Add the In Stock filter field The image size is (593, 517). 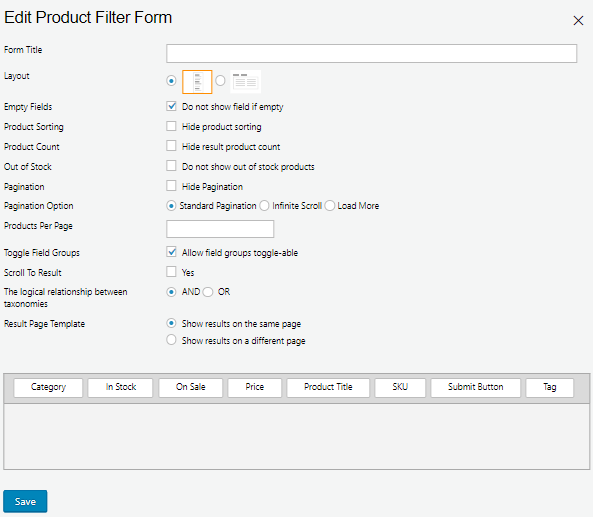pos(120,388)
